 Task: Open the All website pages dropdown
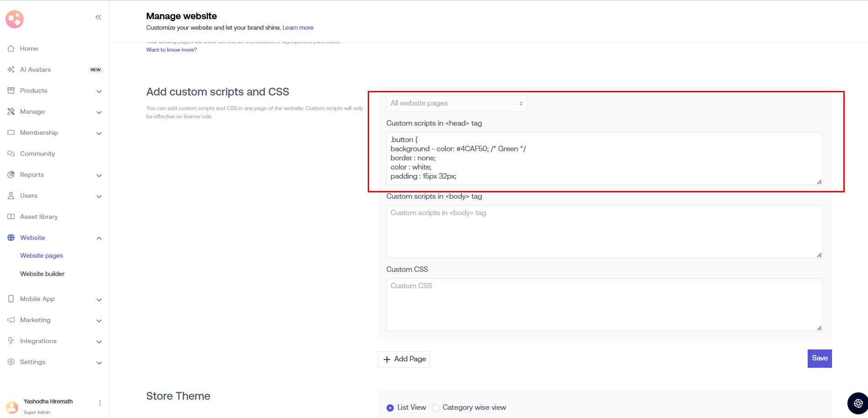click(x=456, y=103)
